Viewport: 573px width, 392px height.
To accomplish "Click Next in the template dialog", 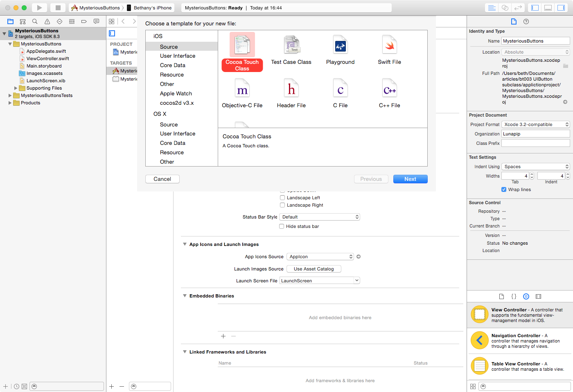I will pos(411,179).
